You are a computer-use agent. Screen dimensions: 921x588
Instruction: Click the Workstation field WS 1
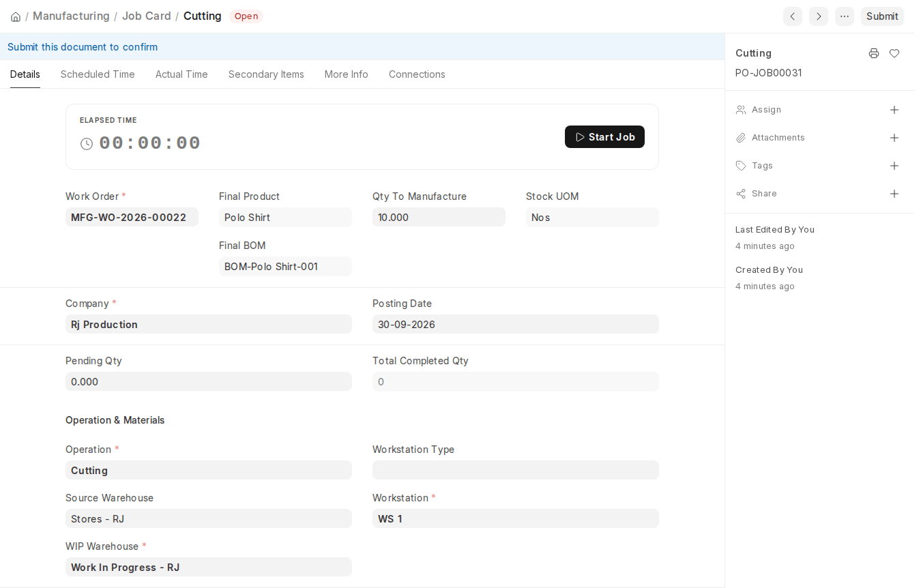tap(516, 519)
